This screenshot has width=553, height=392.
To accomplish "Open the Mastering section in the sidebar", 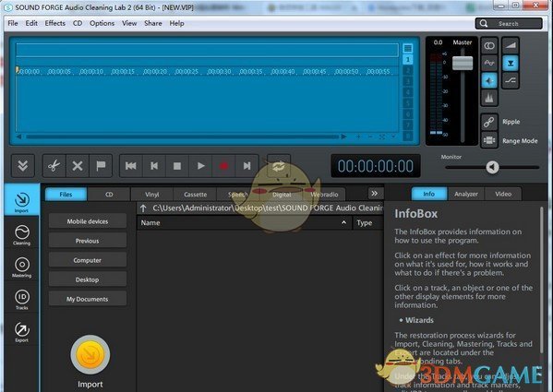I will point(22,267).
